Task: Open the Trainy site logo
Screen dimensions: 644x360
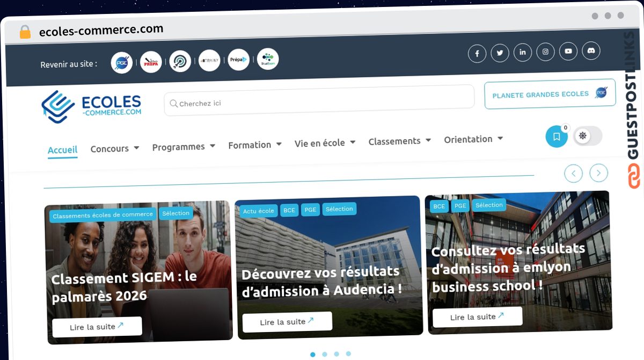Action: point(209,61)
